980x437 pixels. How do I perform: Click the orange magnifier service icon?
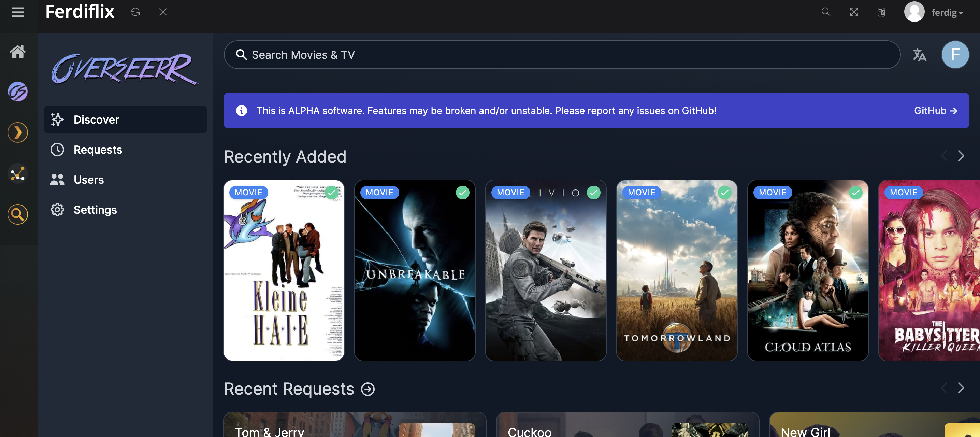pyautogui.click(x=17, y=214)
